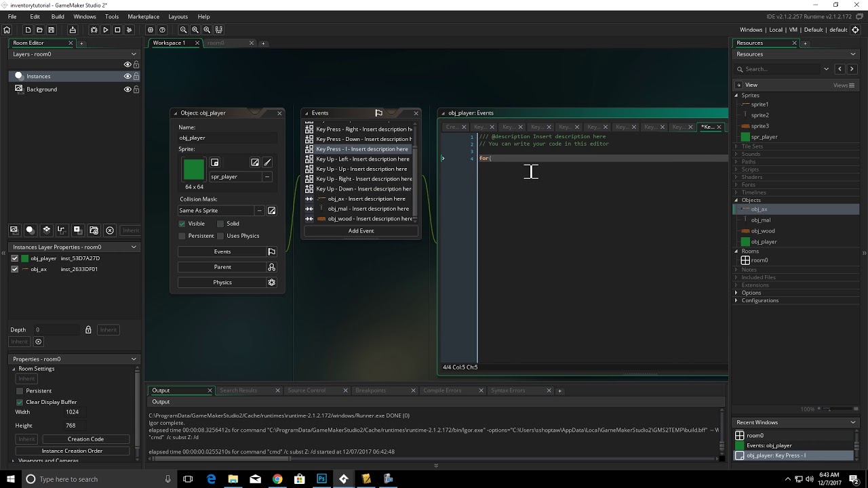Image resolution: width=868 pixels, height=488 pixels.
Task: Collapse the Sprites tree group
Action: (737, 96)
